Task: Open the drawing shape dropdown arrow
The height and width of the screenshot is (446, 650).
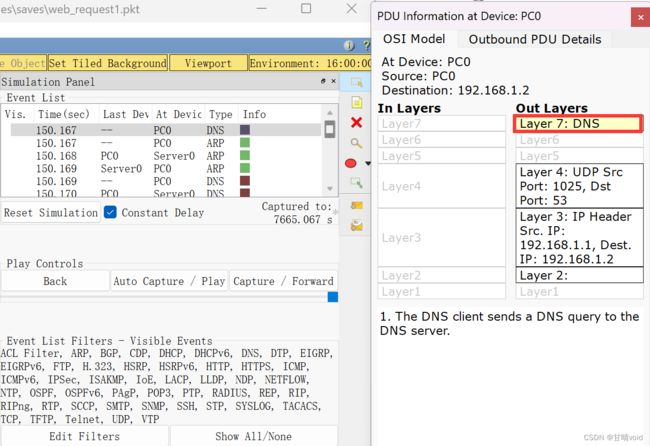Action: click(x=368, y=164)
